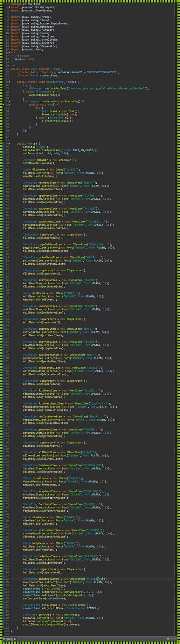180x644 pixels.
Task: Click the import javax.swing.UIManager line
Action: pos(33,27)
